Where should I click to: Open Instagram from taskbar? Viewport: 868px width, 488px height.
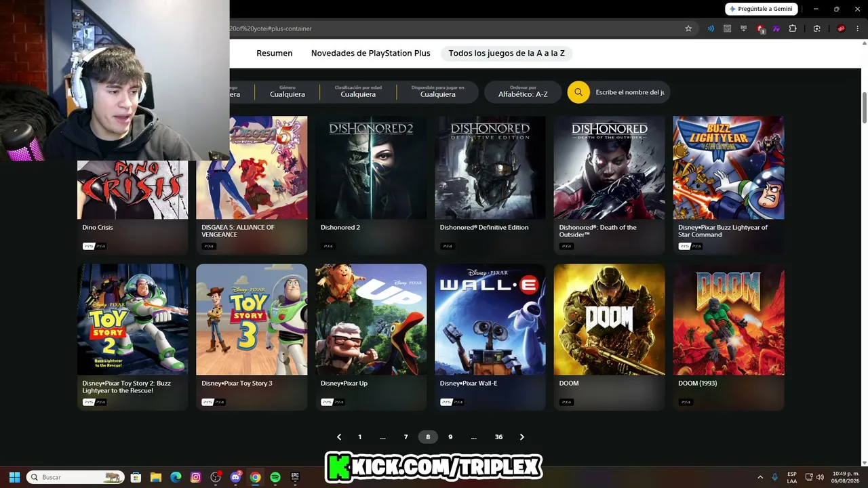(x=195, y=477)
